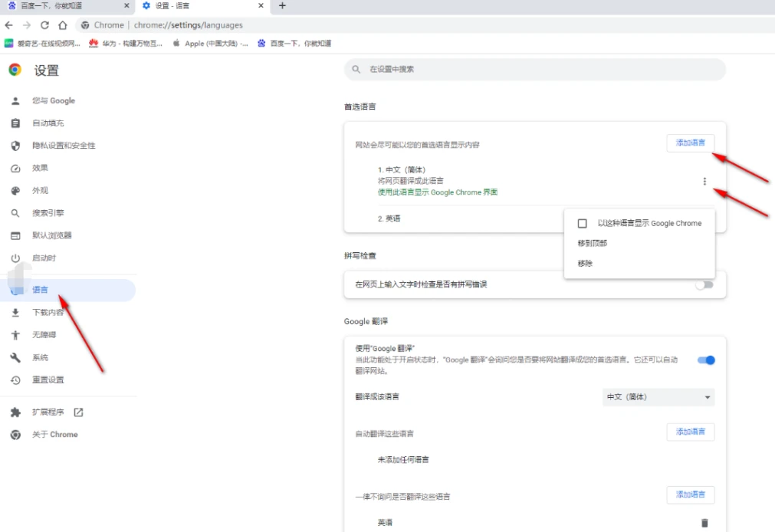Open 翻译成该语言 dropdown 中文（简体）
Screen dimensions: 775x532
point(658,398)
